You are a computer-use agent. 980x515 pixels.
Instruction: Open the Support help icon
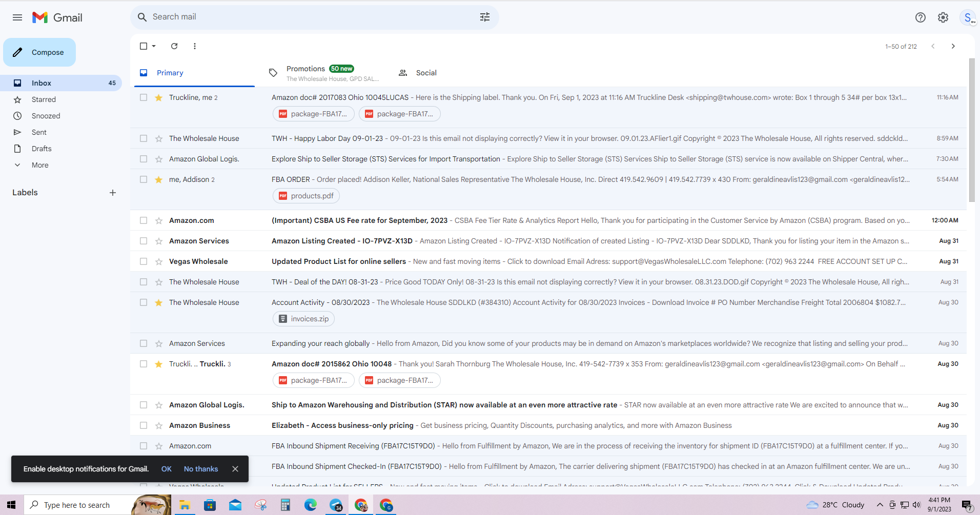(921, 17)
